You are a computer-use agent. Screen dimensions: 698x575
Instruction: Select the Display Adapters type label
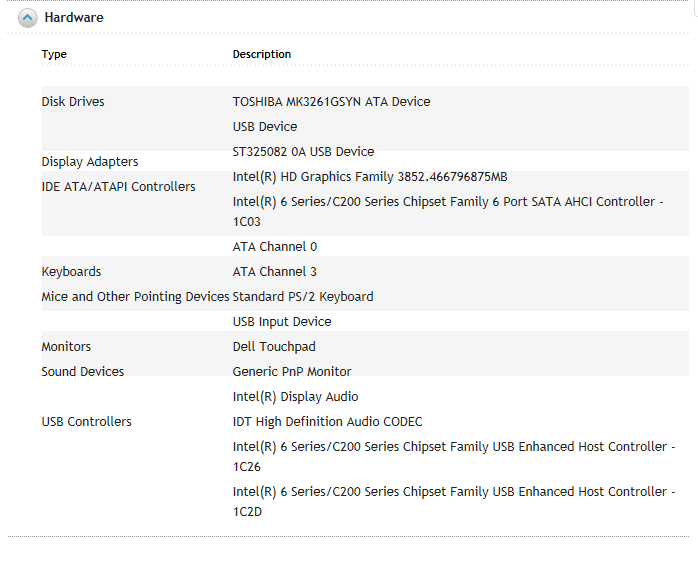click(x=90, y=162)
